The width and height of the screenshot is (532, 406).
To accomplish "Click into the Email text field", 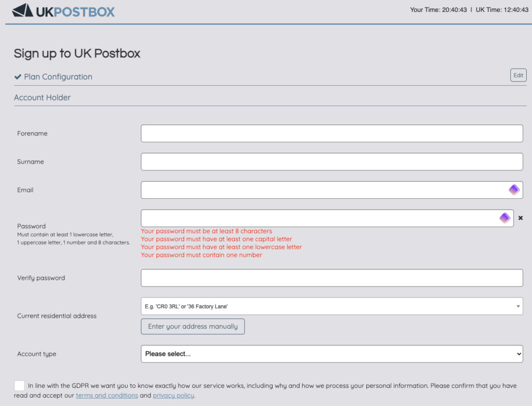I will (x=322, y=190).
